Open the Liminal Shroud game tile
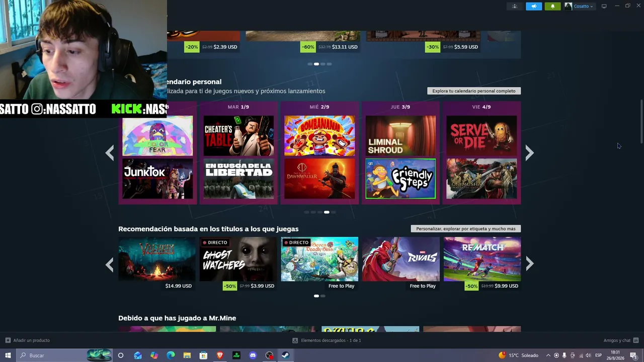This screenshot has width=644, height=362. (400, 136)
